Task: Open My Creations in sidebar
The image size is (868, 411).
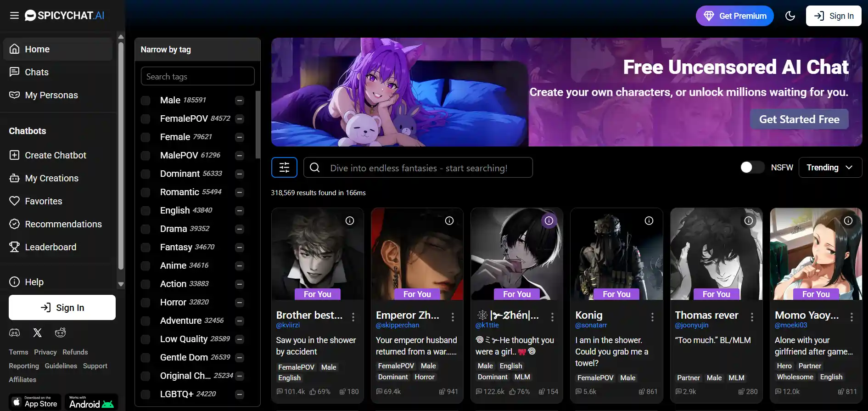Action: (x=58, y=178)
